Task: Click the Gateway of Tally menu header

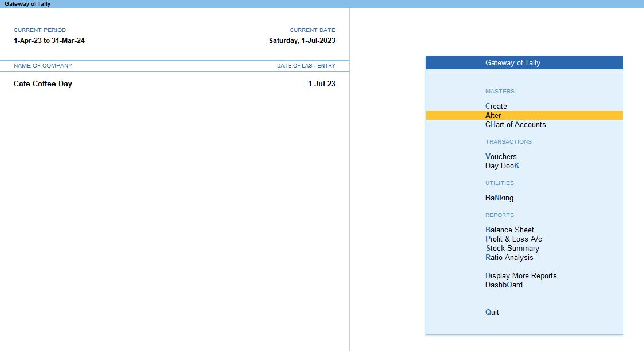Action: coord(524,63)
